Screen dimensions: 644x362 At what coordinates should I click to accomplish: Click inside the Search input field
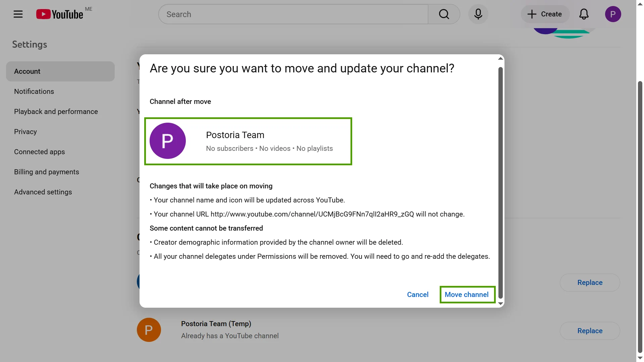(292, 14)
